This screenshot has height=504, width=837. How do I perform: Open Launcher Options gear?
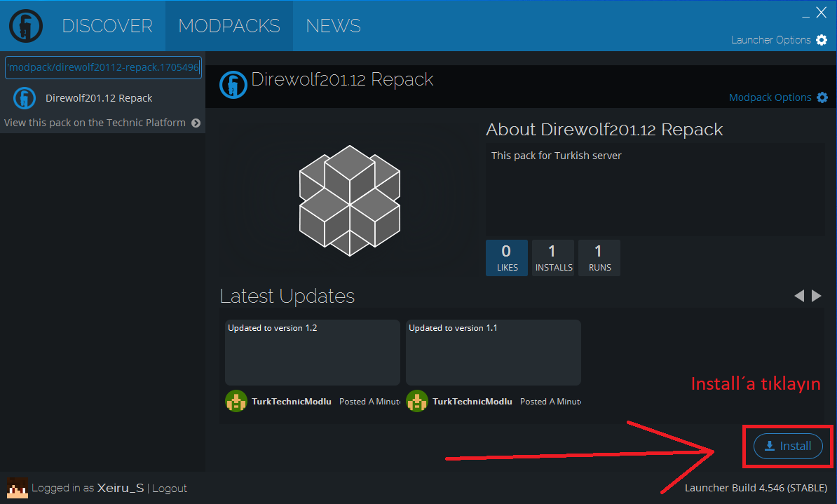pos(822,39)
